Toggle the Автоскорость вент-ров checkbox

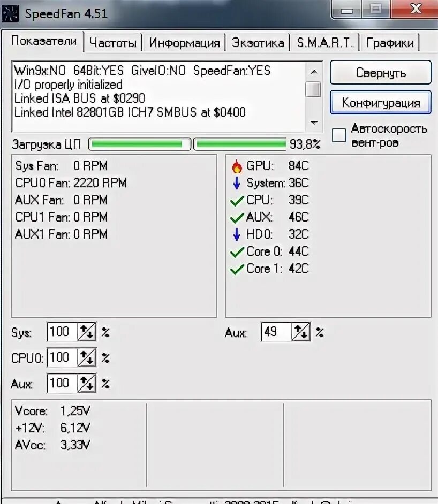pos(338,135)
